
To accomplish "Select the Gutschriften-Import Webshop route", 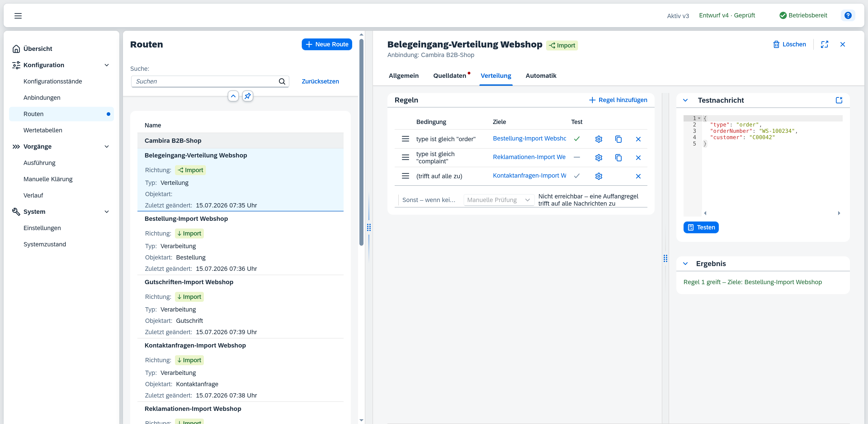I will pyautogui.click(x=240, y=306).
